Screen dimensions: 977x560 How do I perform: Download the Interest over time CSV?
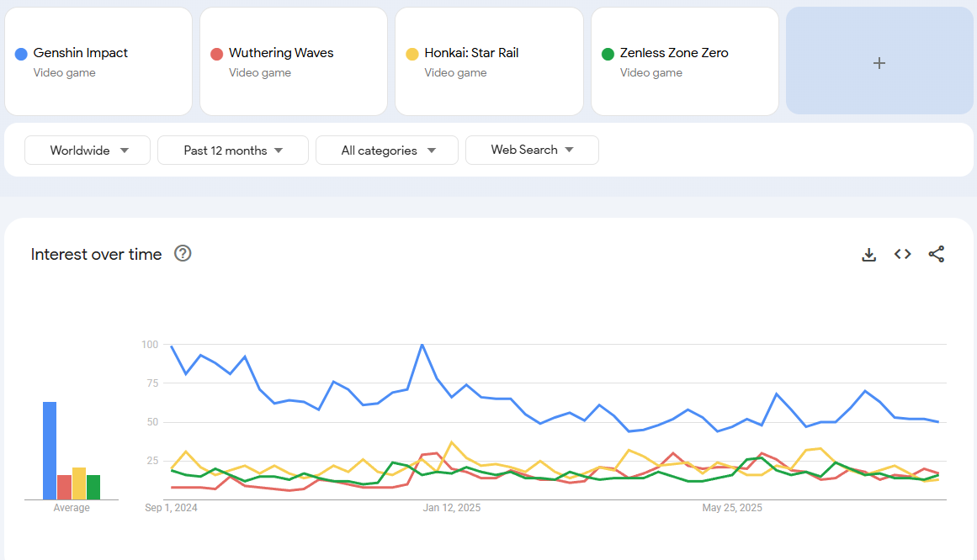pos(869,254)
